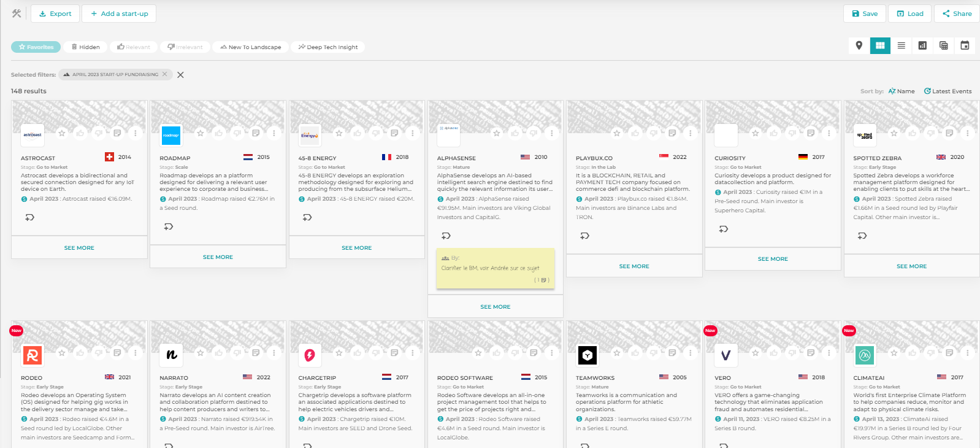Image resolution: width=980 pixels, height=448 pixels.
Task: Open the Narrato card three-dot menu
Action: click(274, 353)
